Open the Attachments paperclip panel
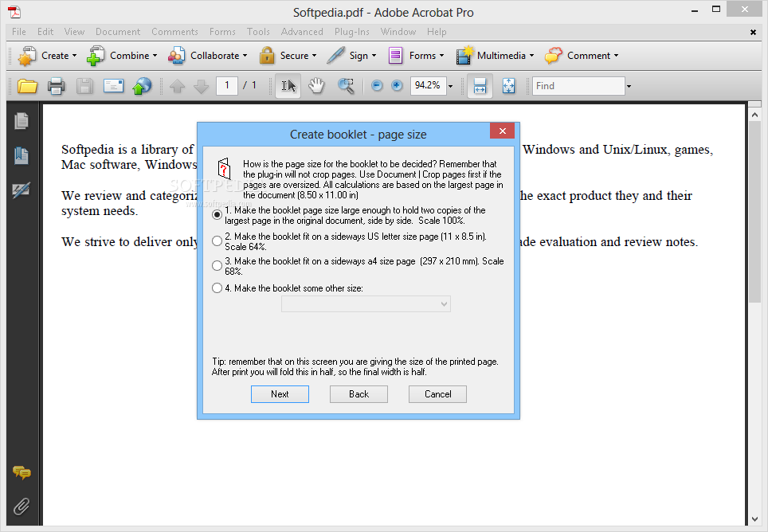Screen dimensions: 768x532 click(22, 507)
